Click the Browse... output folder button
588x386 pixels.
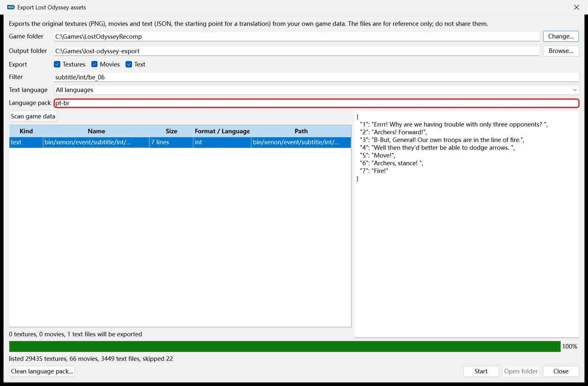pos(561,51)
